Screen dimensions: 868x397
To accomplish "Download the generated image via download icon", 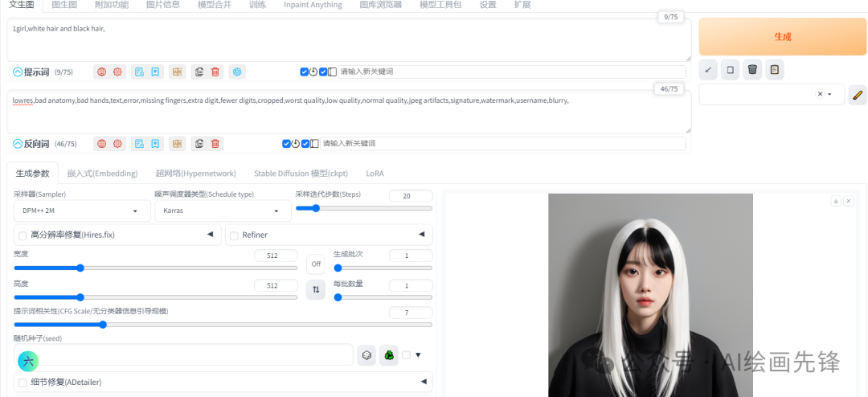I will point(836,201).
